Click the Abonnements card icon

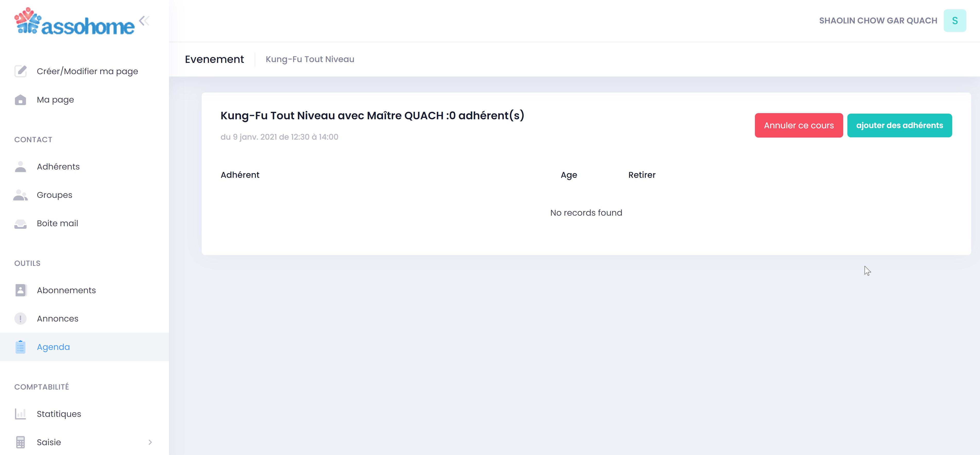coord(21,290)
